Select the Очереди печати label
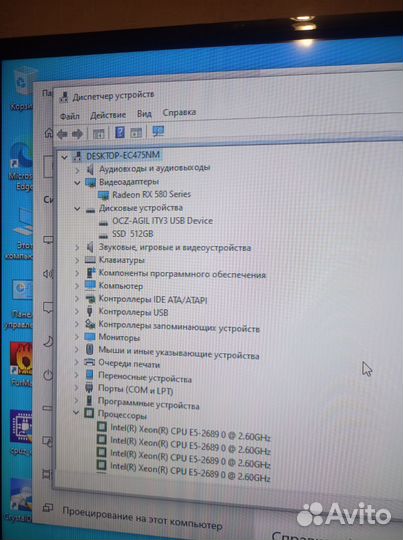The width and height of the screenshot is (403, 540). click(x=129, y=364)
